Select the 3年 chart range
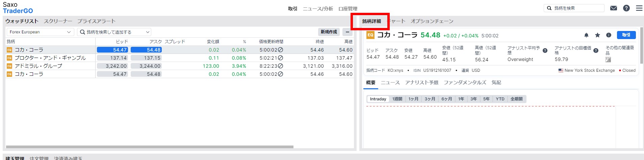644x160 pixels. (474, 99)
